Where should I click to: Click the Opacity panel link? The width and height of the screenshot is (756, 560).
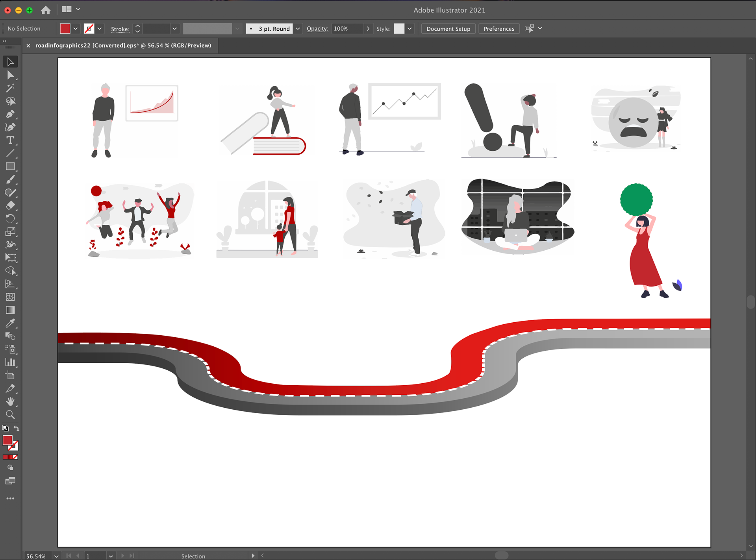[317, 29]
